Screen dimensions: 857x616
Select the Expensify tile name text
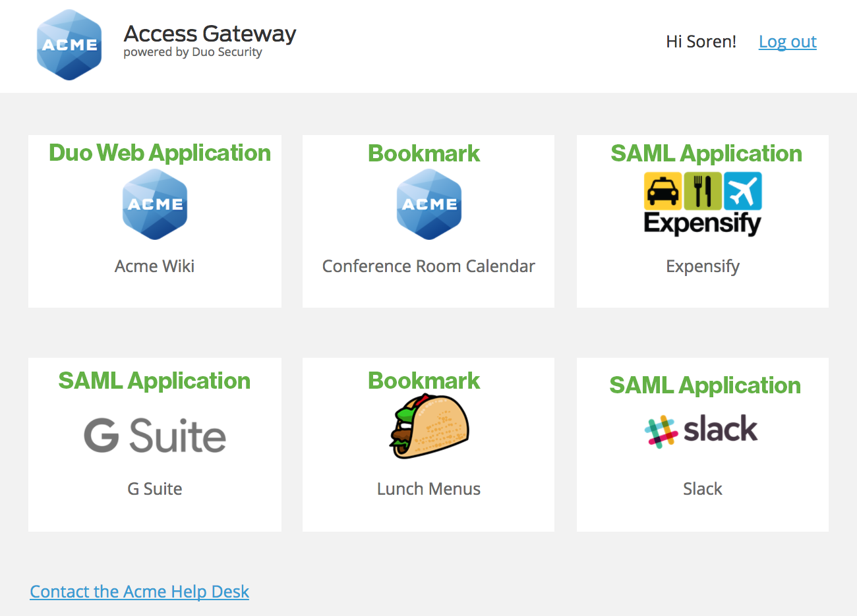point(702,266)
